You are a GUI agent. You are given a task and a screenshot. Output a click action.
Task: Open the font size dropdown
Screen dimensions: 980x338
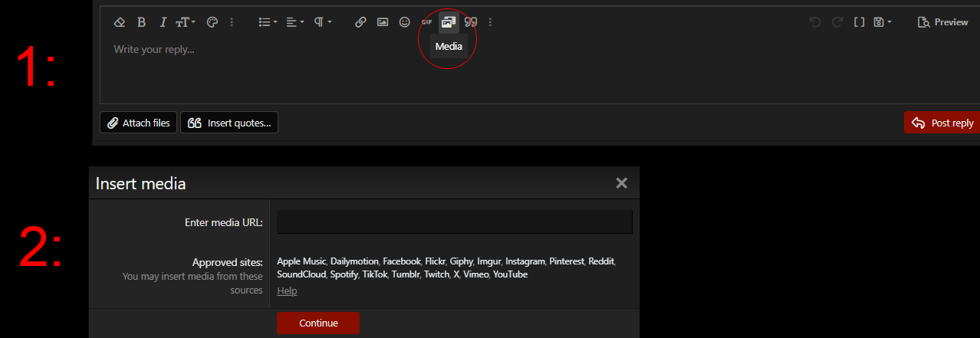[186, 22]
